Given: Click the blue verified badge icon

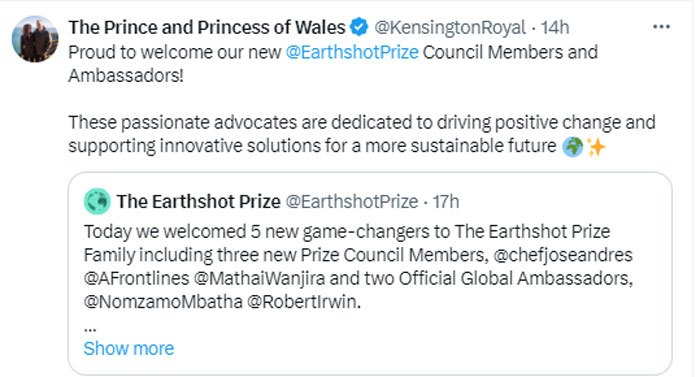Looking at the screenshot, I should point(359,27).
